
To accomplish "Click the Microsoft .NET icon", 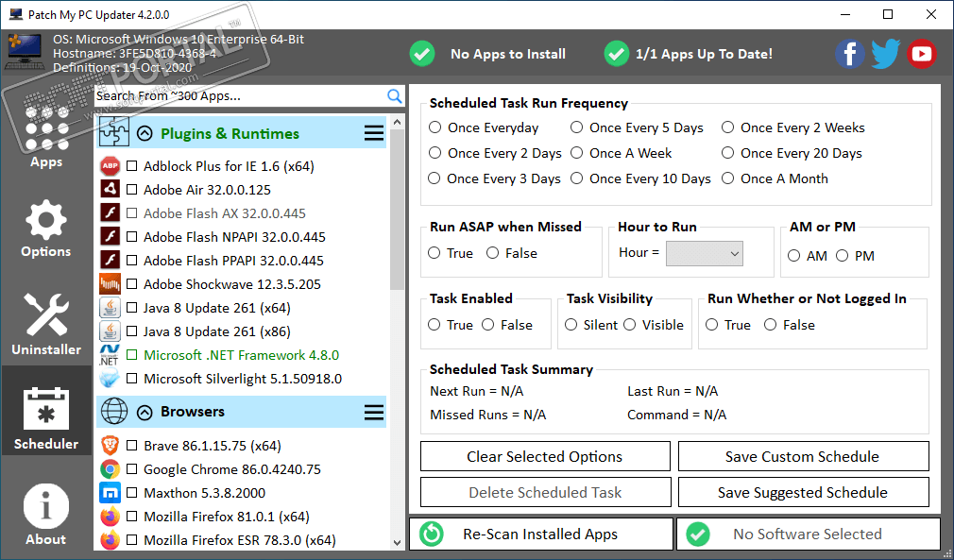I will tap(111, 355).
